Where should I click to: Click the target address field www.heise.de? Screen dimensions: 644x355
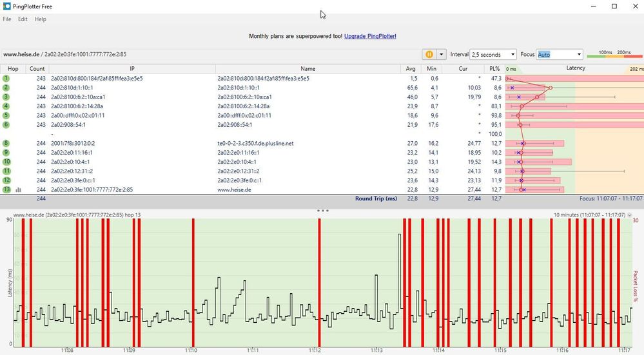[x=210, y=54]
